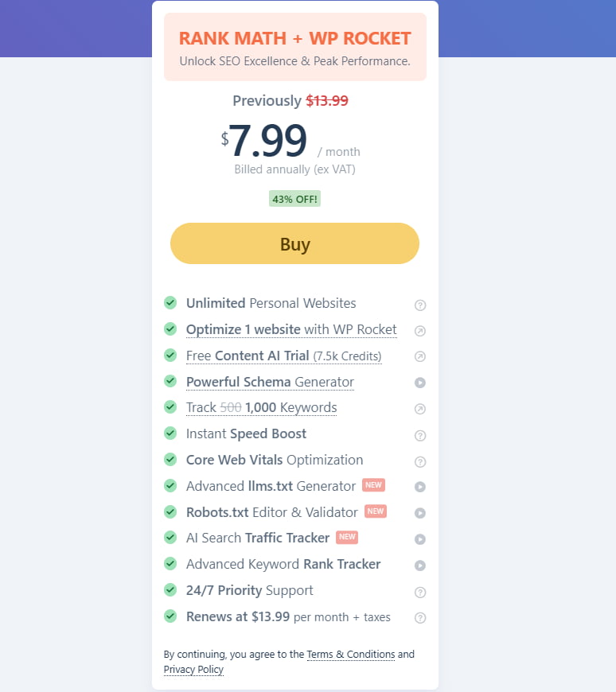Open help tooltip beside Unlimited Personal Websites

point(420,305)
